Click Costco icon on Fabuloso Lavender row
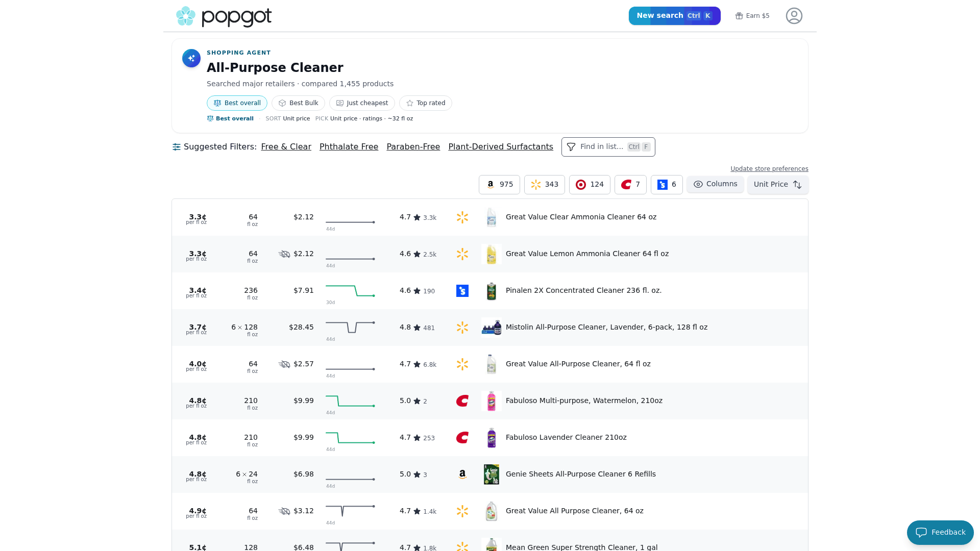 pyautogui.click(x=462, y=438)
